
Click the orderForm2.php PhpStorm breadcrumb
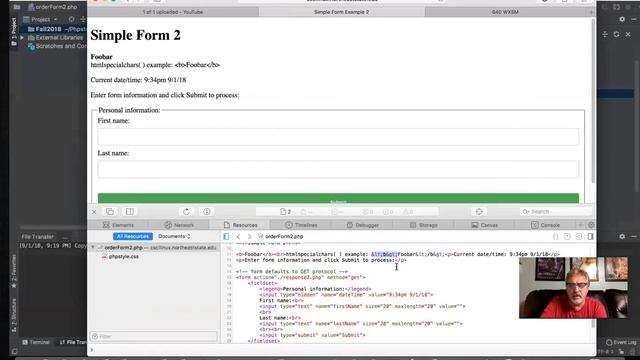(x=53, y=7)
